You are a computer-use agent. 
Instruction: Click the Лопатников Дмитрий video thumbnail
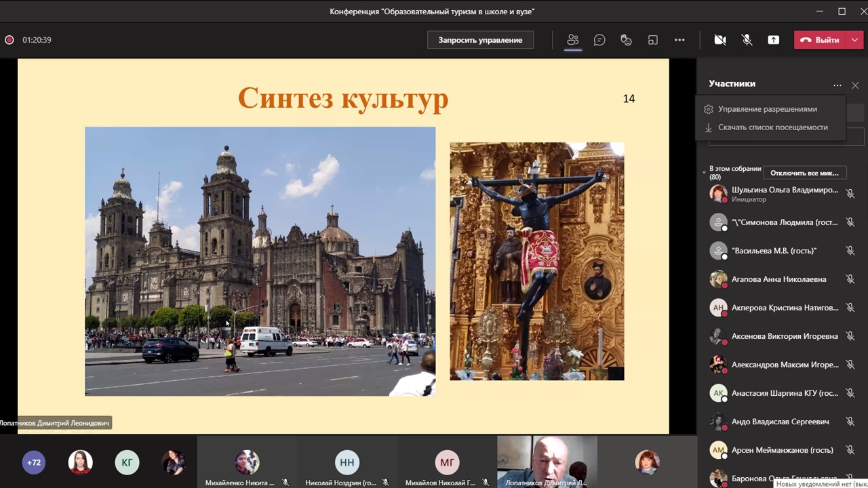[547, 461]
